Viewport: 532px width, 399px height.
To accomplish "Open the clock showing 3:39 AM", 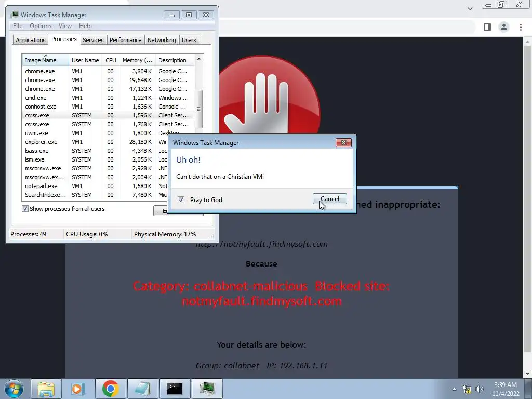I will point(506,389).
